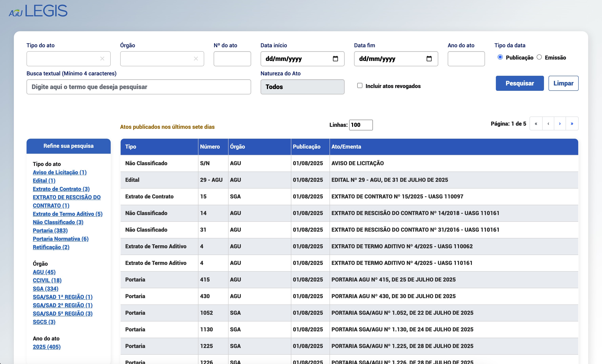Click the Refine sua pesquisa panel header
This screenshot has width=602, height=364.
pos(69,146)
